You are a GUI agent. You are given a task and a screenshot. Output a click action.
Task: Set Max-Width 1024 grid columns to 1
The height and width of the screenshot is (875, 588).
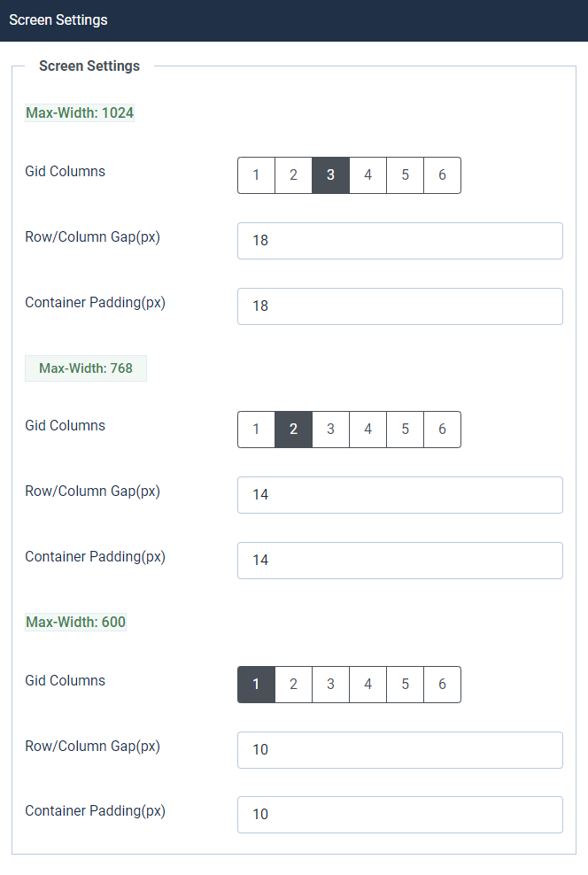tap(257, 175)
